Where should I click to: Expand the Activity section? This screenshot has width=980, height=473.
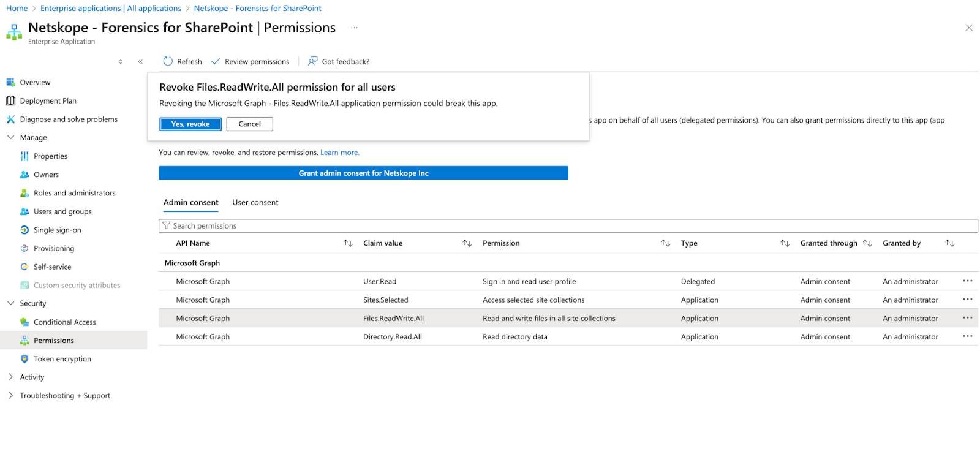point(10,377)
